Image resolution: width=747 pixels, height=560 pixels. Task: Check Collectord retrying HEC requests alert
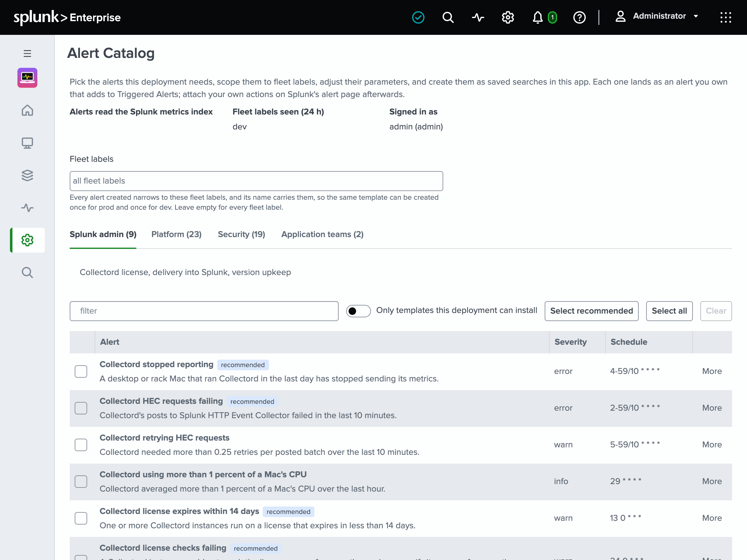(x=81, y=445)
